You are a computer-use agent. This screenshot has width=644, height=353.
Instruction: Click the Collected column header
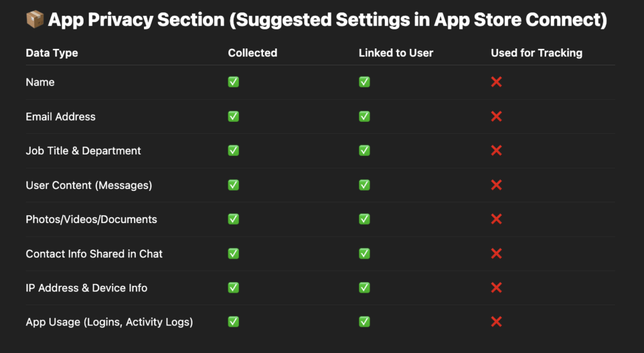tap(253, 53)
